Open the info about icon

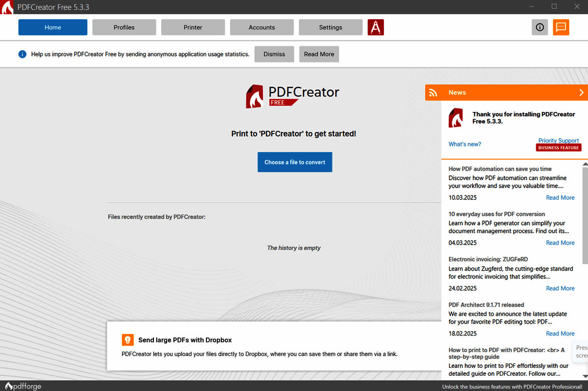[x=540, y=28]
